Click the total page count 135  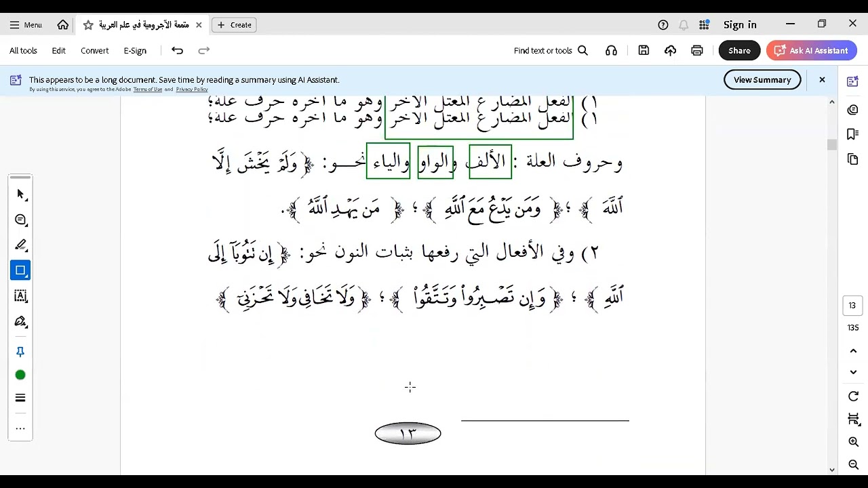[x=853, y=328]
